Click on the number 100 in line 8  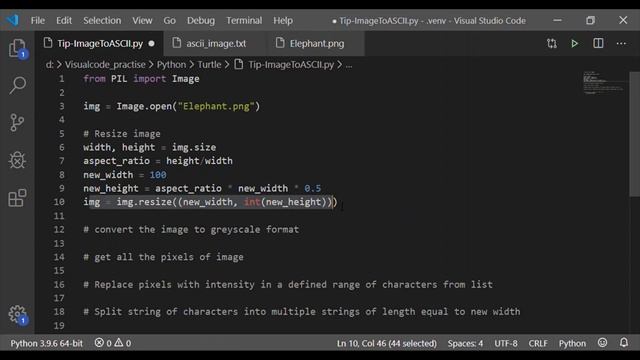(158, 175)
